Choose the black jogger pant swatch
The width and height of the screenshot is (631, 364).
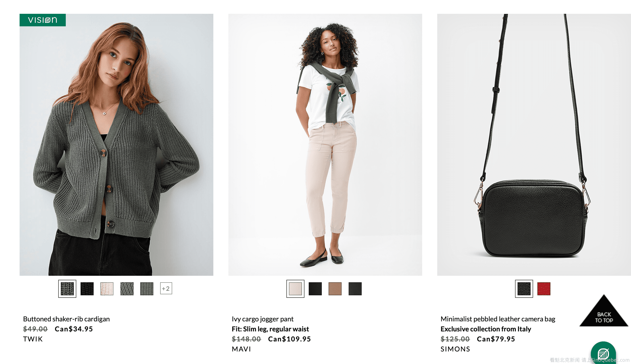point(315,289)
